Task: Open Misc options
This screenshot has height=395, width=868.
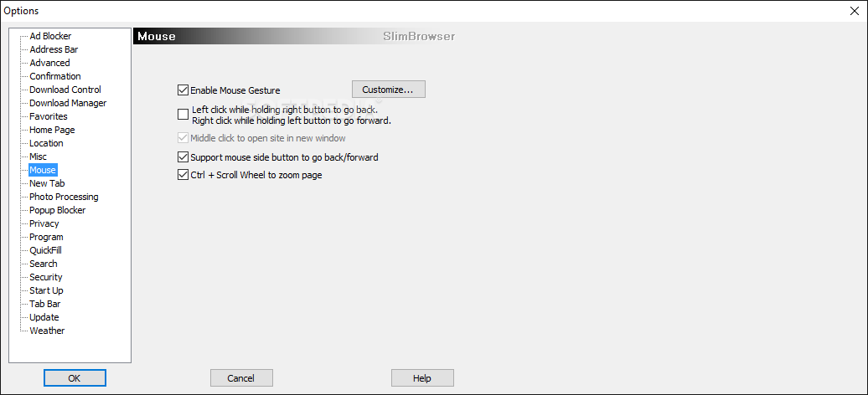Action: (39, 156)
